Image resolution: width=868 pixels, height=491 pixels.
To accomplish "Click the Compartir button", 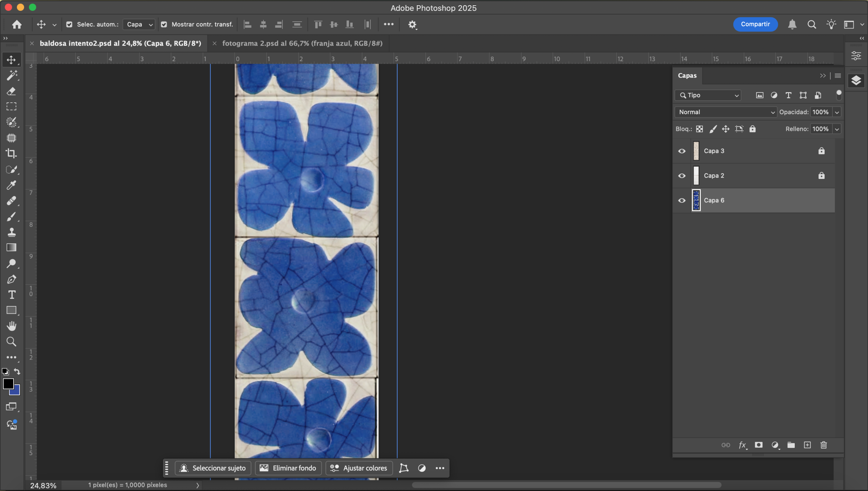I will 755,24.
